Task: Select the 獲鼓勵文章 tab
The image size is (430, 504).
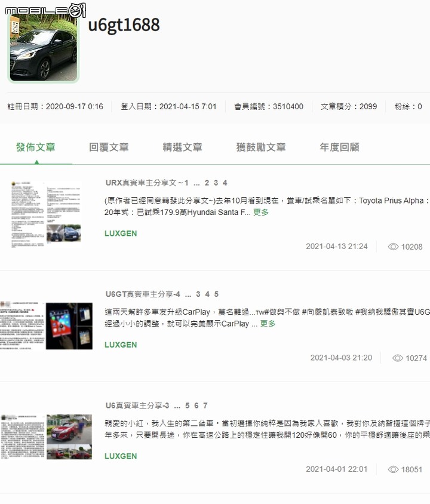Action: tap(261, 147)
